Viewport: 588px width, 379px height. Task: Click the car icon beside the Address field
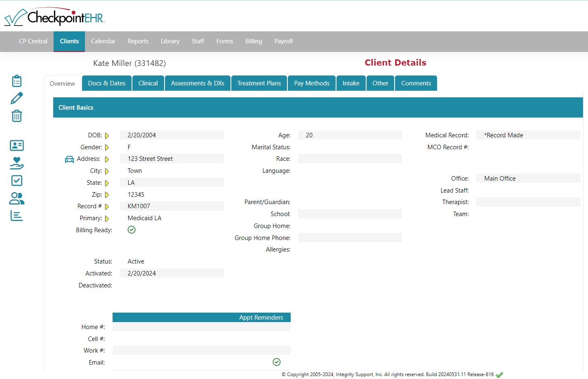tap(69, 159)
